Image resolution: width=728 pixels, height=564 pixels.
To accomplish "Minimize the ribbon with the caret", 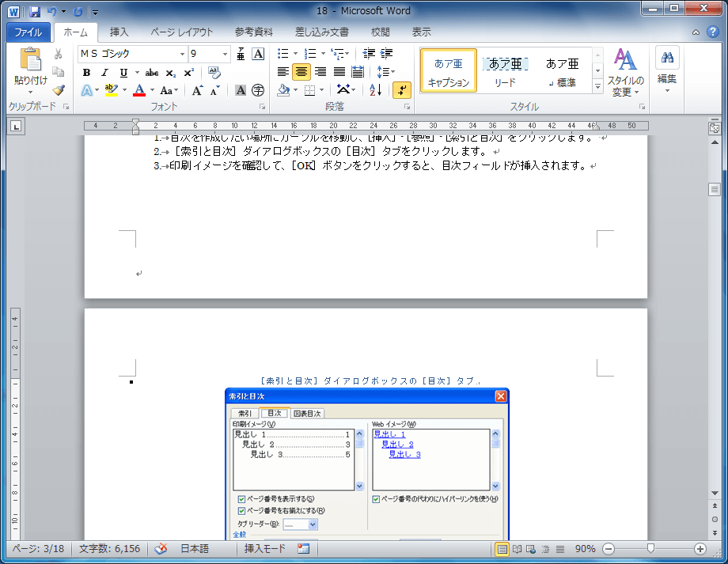I will tap(696, 32).
